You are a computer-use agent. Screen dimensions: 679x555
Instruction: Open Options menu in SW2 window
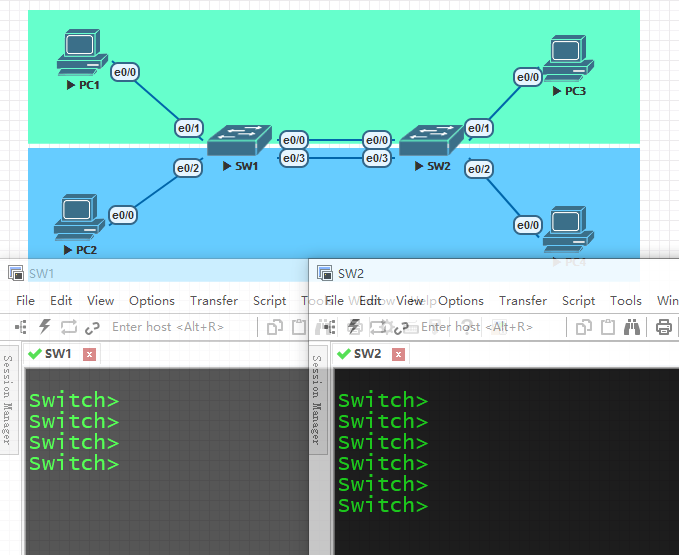pos(461,300)
